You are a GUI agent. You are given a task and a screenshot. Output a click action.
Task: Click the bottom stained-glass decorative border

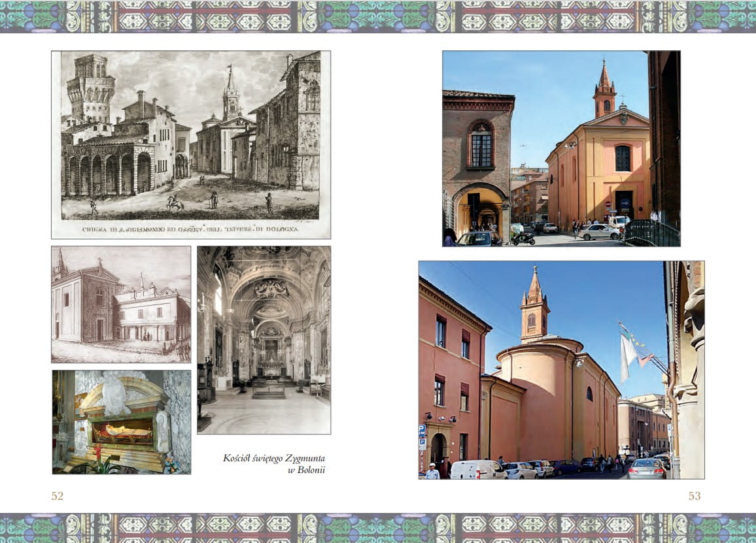pos(378,527)
